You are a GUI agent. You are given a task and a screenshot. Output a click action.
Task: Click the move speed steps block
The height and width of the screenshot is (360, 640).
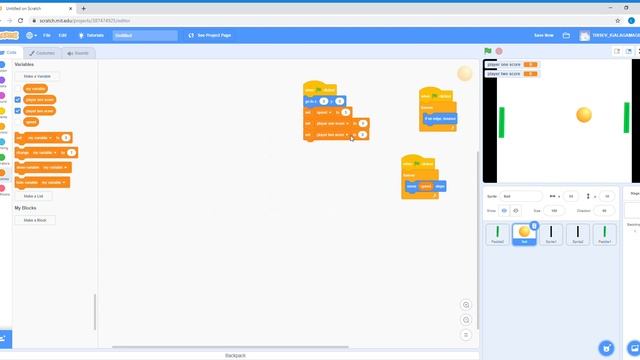(x=425, y=187)
